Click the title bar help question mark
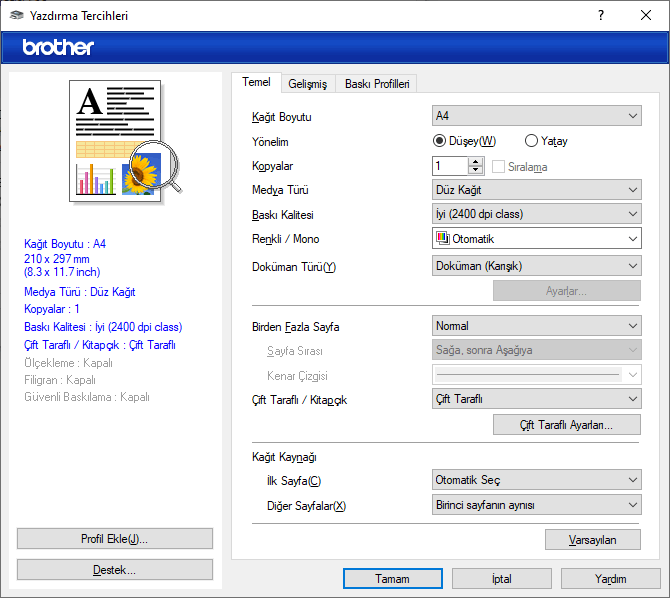 (x=600, y=16)
